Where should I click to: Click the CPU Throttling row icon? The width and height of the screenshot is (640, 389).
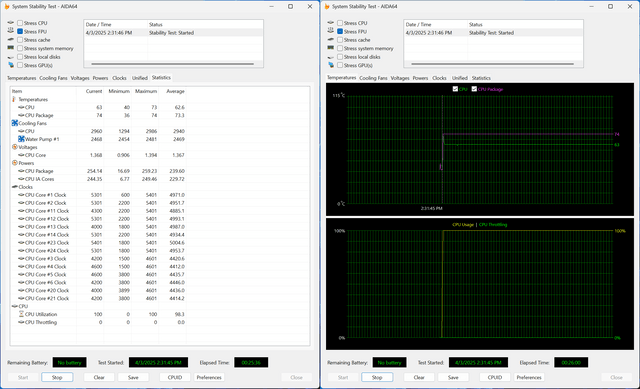click(x=21, y=322)
